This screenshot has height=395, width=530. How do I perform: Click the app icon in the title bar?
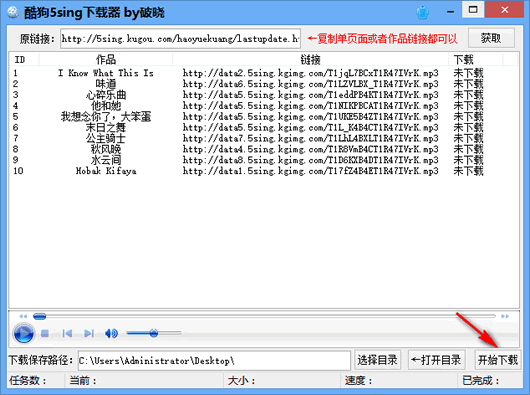click(13, 12)
